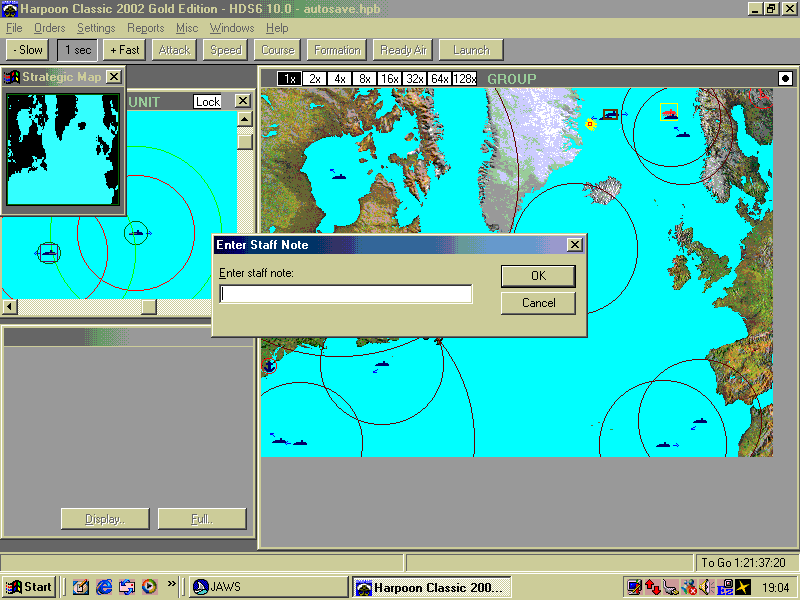Click the Unit window horizontal scrollbar thumb
This screenshot has width=800, height=600.
pyautogui.click(x=148, y=307)
